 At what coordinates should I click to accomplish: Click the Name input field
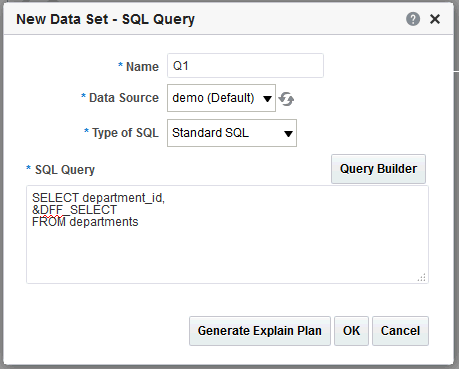(245, 66)
